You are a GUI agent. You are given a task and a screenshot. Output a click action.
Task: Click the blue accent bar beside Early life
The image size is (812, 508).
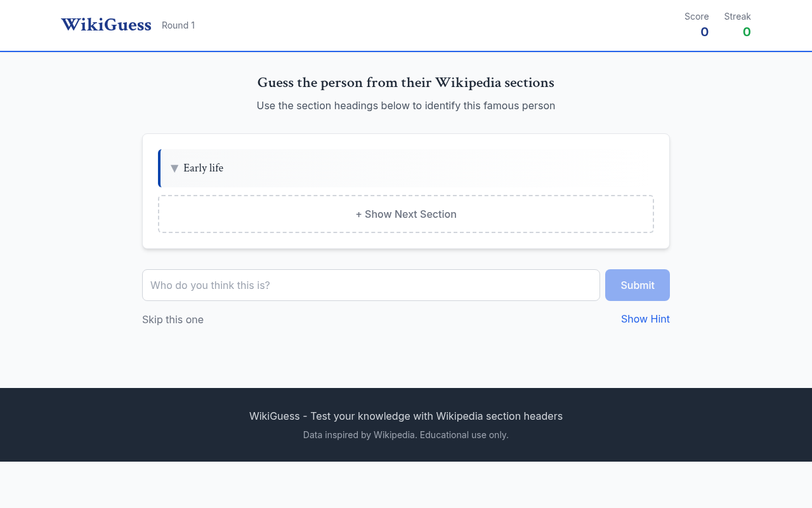coord(159,168)
